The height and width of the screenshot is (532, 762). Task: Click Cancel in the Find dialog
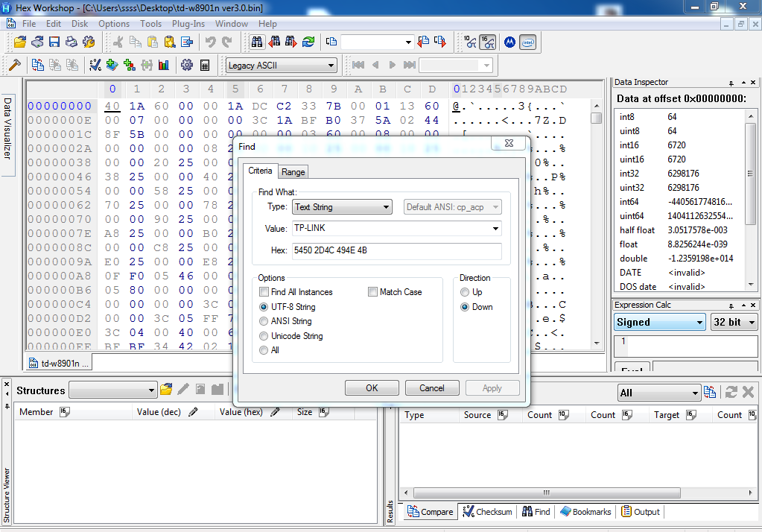(432, 388)
